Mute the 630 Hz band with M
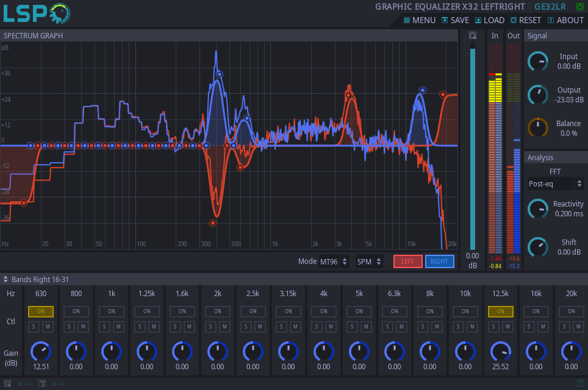 [48, 327]
